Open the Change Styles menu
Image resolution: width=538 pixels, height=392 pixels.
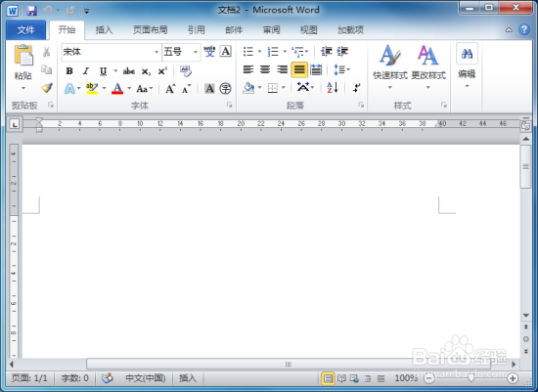coord(428,66)
